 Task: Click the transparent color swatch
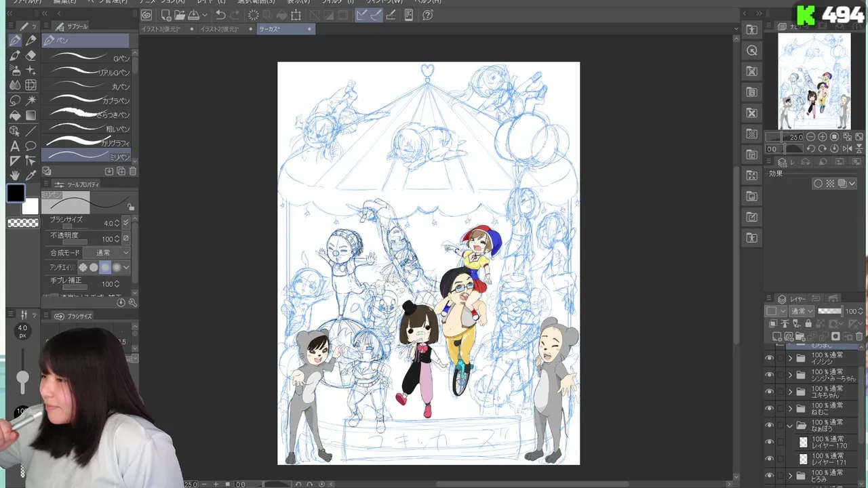[x=22, y=222]
